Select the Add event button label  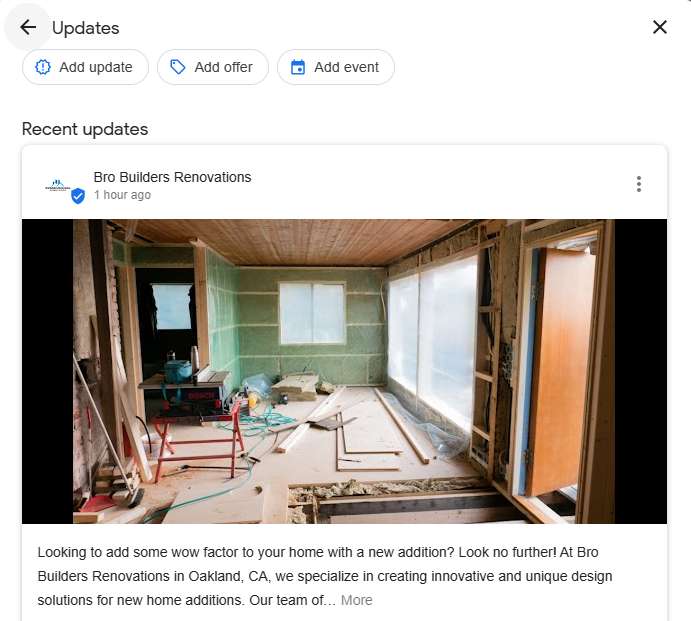tap(346, 67)
